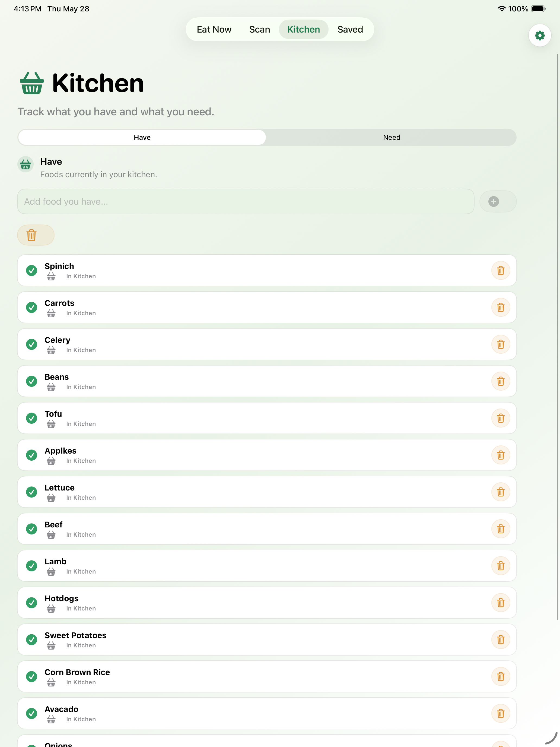Image resolution: width=560 pixels, height=747 pixels.
Task: Remove Avacado with its trash icon
Action: click(500, 714)
